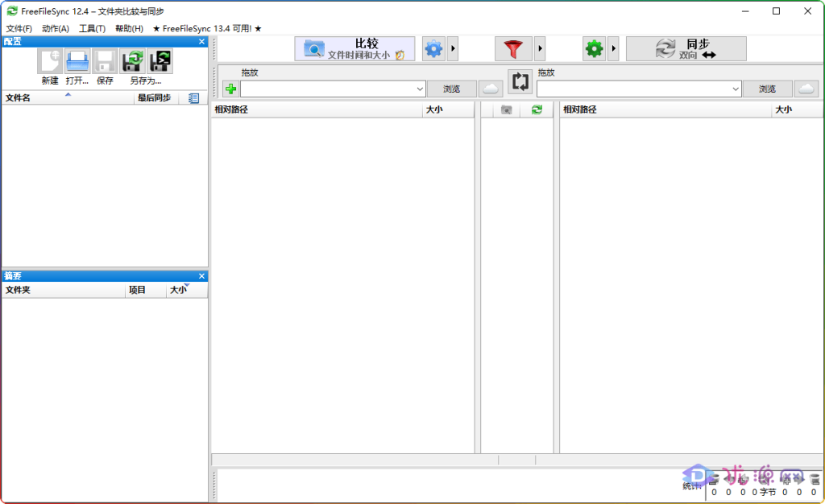Viewport: 825px width, 504px height.
Task: Click the FreeFileSync 13.4 可用 update notice
Action: click(207, 28)
